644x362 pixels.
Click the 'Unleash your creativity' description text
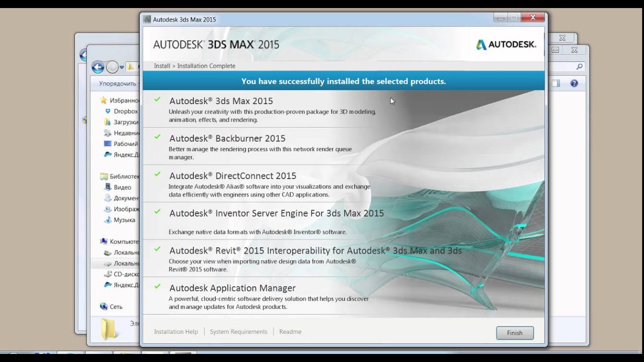pos(272,116)
